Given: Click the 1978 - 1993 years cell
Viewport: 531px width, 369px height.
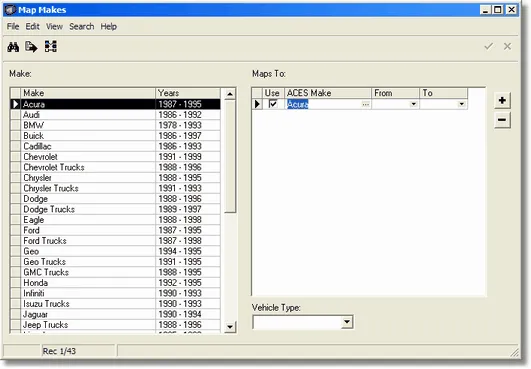Looking at the screenshot, I should point(188,125).
